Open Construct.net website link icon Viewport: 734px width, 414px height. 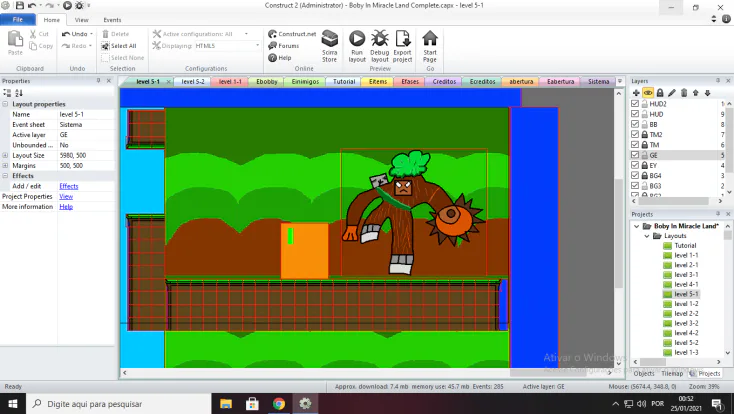(x=272, y=34)
